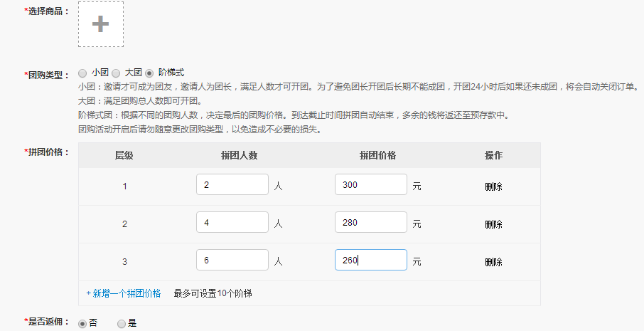Screen dimensions: 644x331
Task: Select the 大团 group type radio button
Action: click(x=116, y=73)
